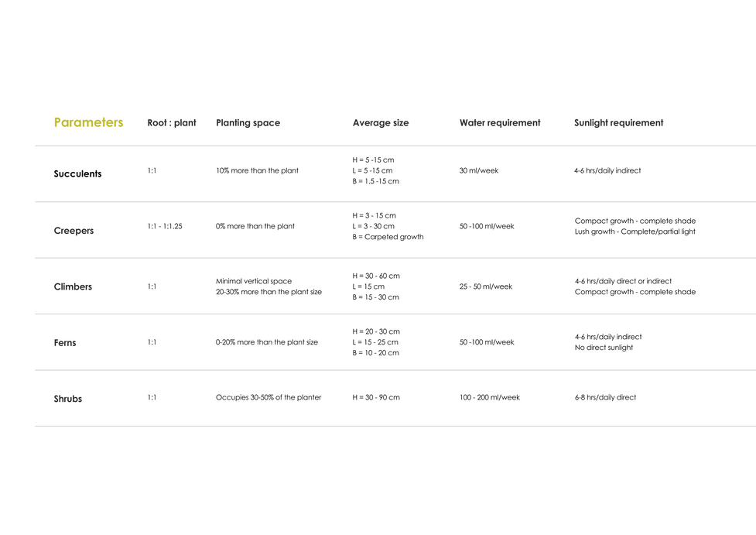Screen dimensions: 756x535
Task: Select the Ferns row label
Action: click(x=65, y=343)
